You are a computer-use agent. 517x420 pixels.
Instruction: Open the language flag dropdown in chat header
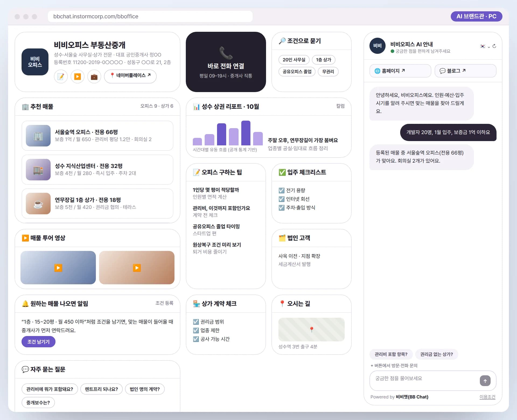[x=485, y=46]
